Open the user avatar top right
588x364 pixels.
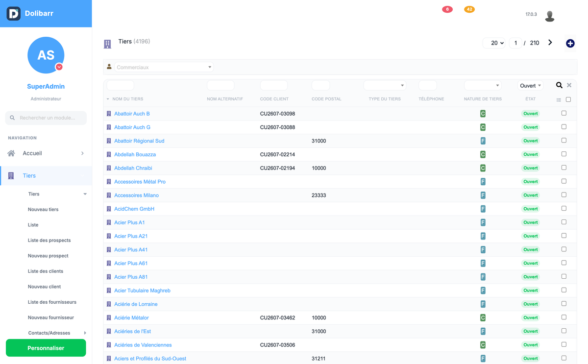[550, 16]
